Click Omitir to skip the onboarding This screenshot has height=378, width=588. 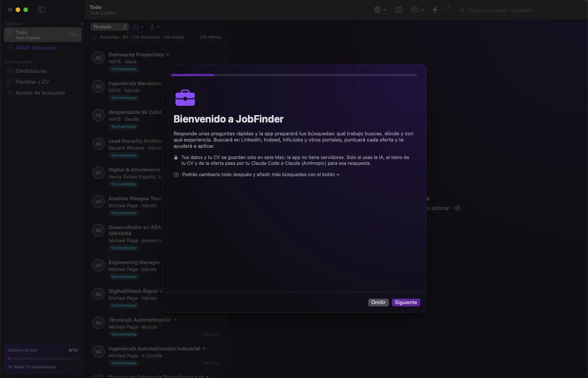tap(378, 303)
